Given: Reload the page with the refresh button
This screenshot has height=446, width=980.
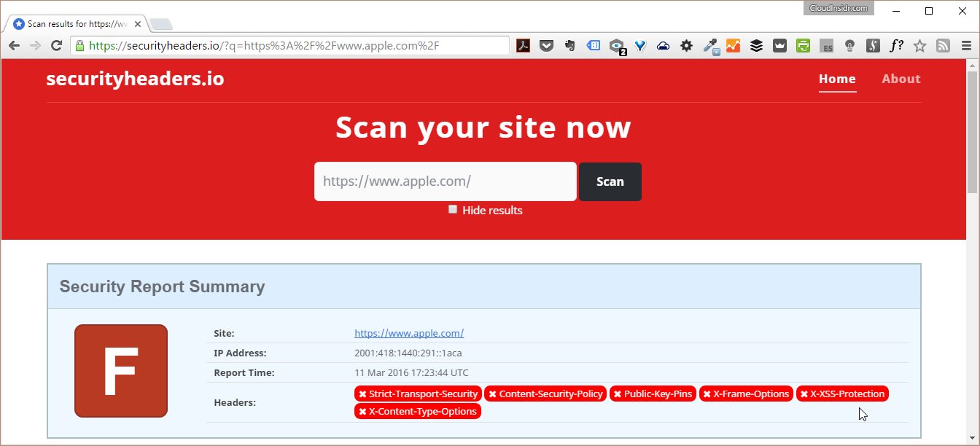Looking at the screenshot, I should (56, 46).
